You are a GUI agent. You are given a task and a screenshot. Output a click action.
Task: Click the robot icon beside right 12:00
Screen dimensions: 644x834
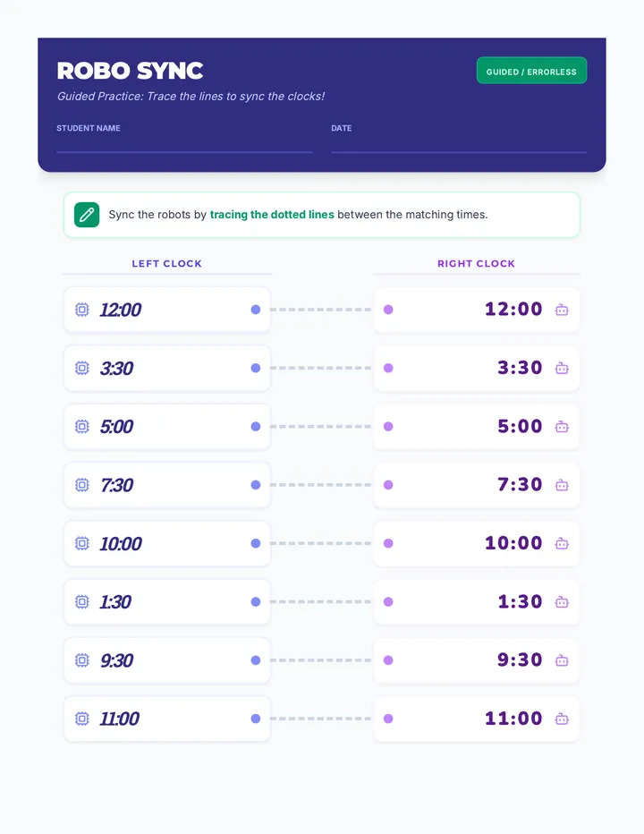click(562, 310)
